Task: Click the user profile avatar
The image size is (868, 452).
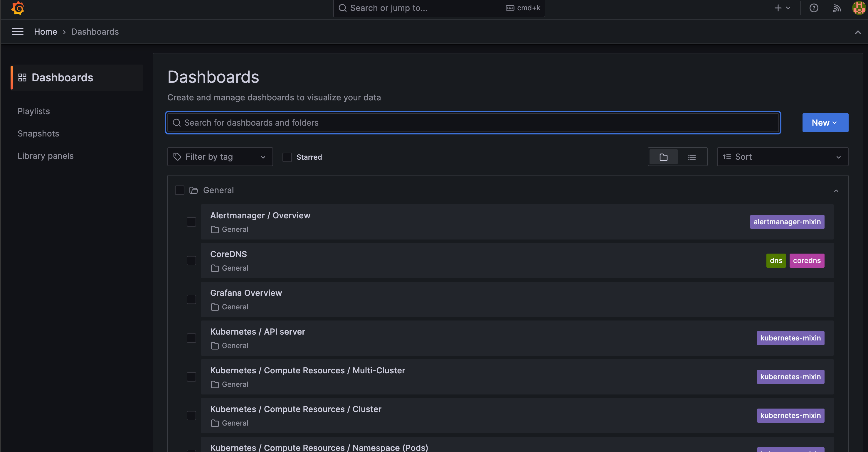Action: 859,8
